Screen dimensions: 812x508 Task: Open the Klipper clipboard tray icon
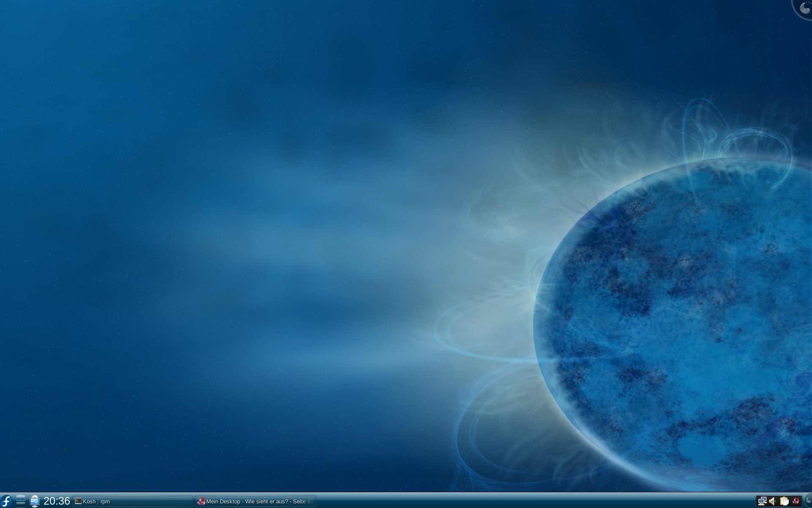click(x=784, y=501)
